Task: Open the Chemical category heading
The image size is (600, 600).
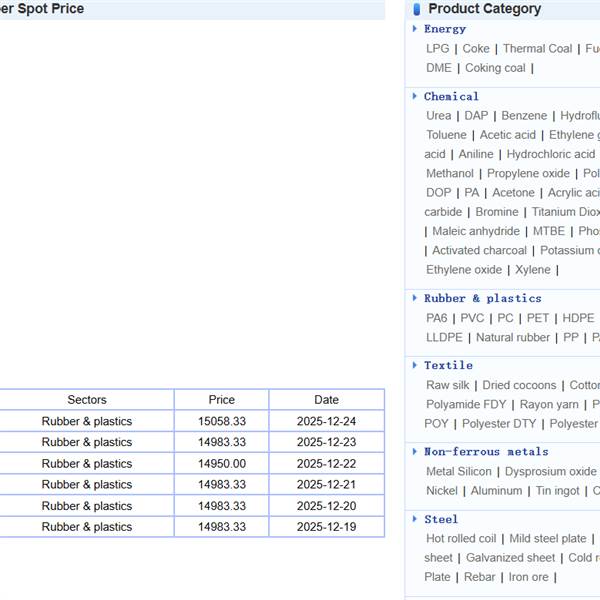Action: tap(451, 97)
